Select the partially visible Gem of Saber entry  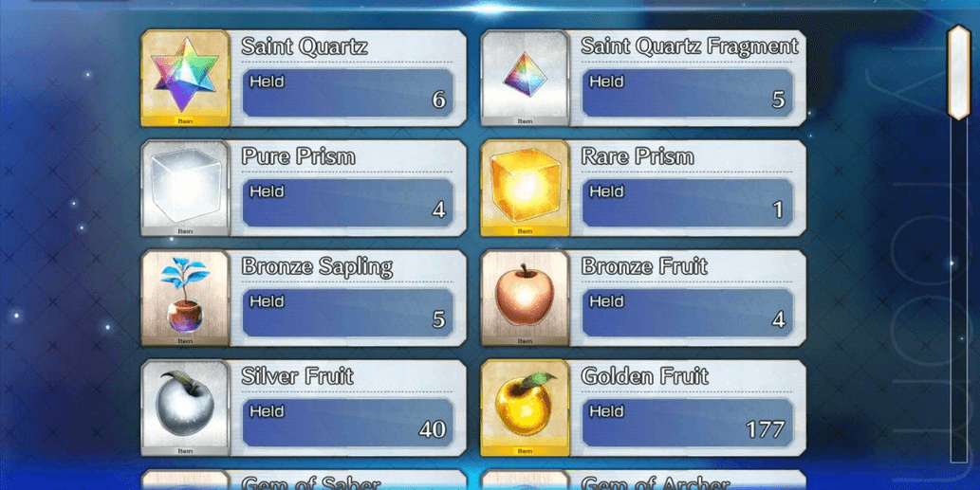pos(304,480)
